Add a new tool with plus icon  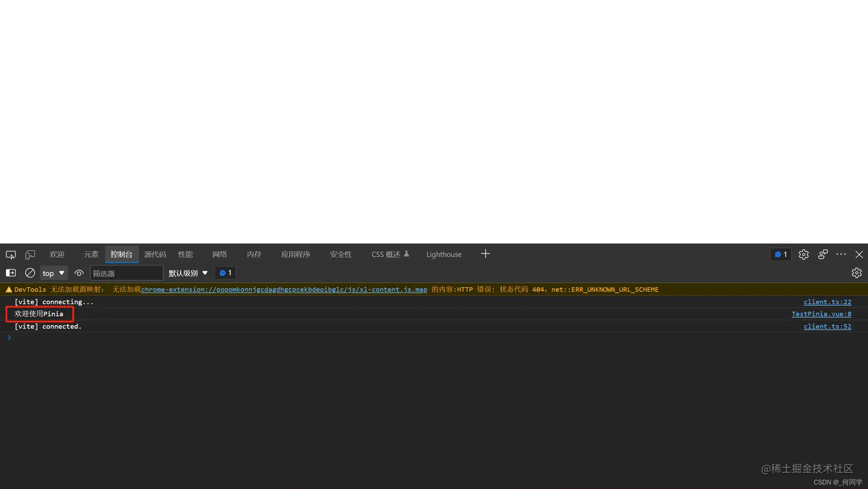click(486, 254)
